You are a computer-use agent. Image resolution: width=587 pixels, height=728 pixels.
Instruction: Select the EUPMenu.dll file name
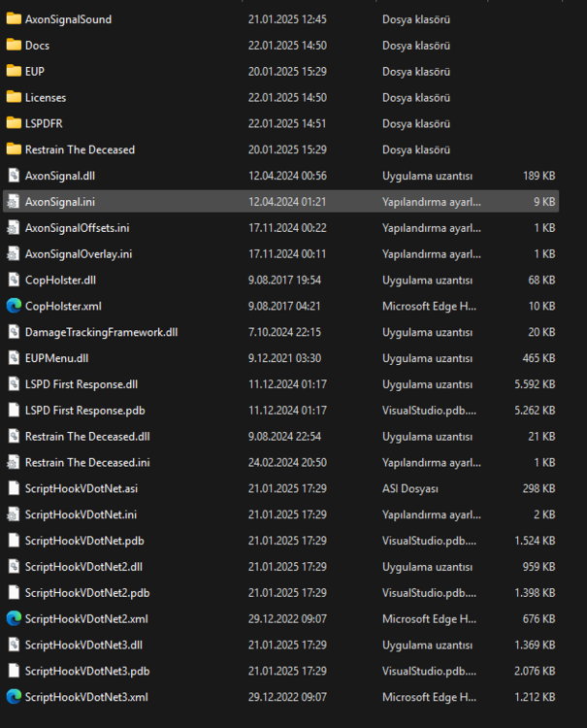pyautogui.click(x=56, y=358)
